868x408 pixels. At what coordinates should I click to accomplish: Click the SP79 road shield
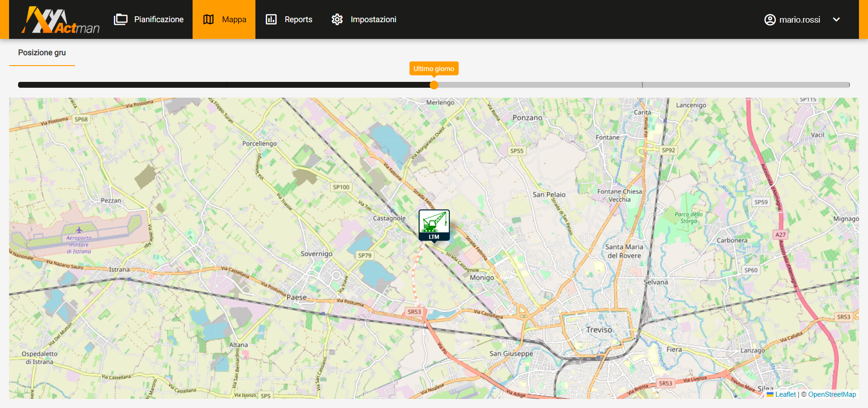(x=364, y=256)
